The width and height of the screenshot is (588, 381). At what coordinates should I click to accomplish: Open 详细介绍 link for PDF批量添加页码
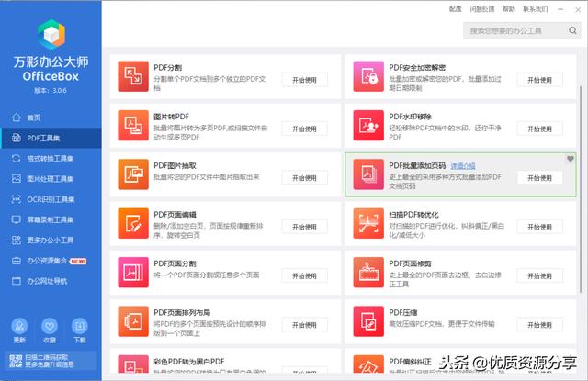[463, 165]
